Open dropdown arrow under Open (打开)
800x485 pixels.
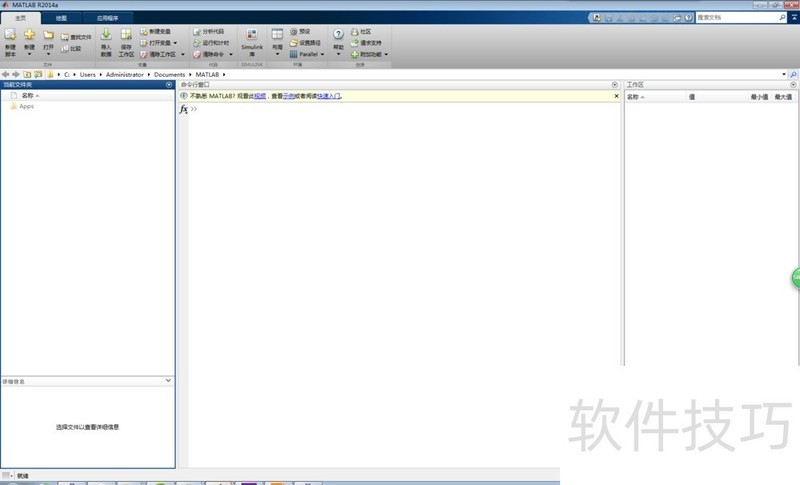pos(48,54)
